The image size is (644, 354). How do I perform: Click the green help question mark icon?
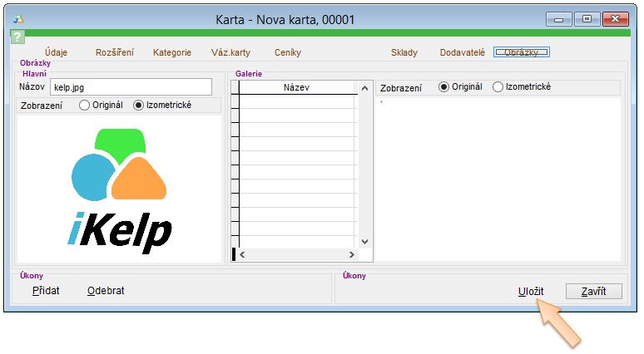(x=17, y=37)
